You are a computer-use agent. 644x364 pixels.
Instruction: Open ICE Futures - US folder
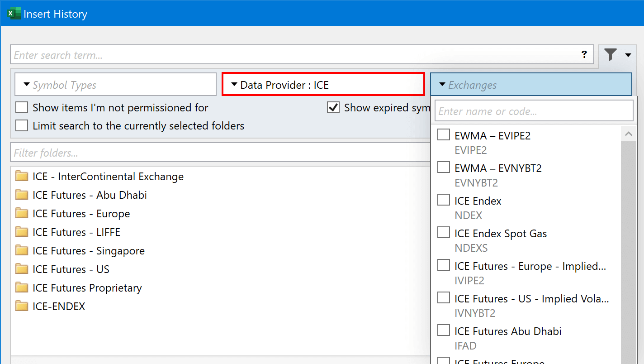(71, 269)
